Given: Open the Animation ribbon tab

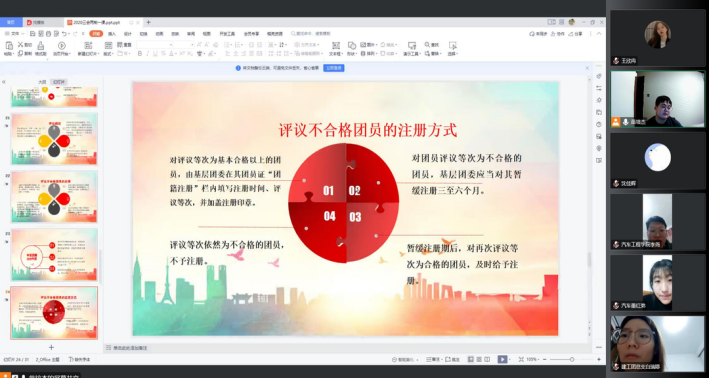Looking at the screenshot, I should coord(159,34).
